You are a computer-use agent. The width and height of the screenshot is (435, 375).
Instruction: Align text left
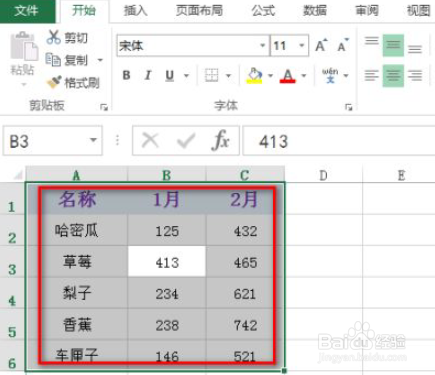pyautogui.click(x=371, y=75)
